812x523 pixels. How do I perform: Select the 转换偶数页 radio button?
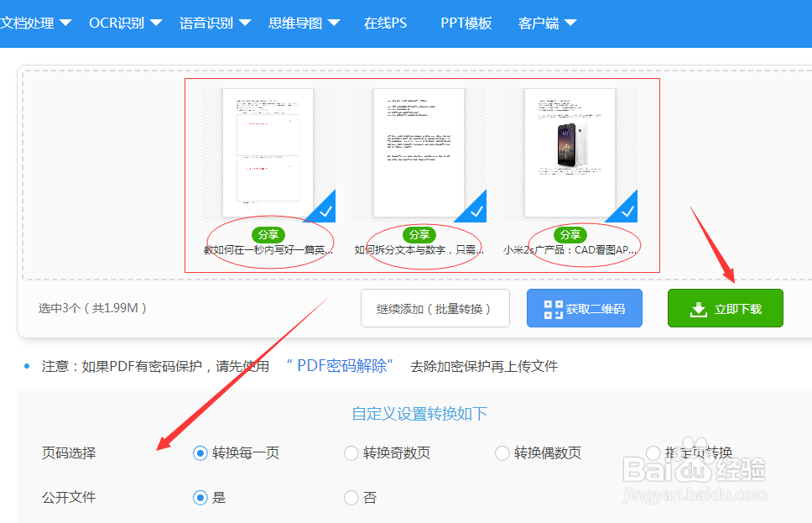(x=502, y=452)
